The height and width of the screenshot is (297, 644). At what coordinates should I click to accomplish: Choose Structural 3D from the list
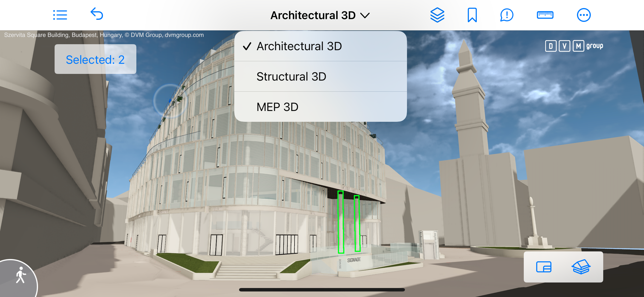click(x=291, y=76)
